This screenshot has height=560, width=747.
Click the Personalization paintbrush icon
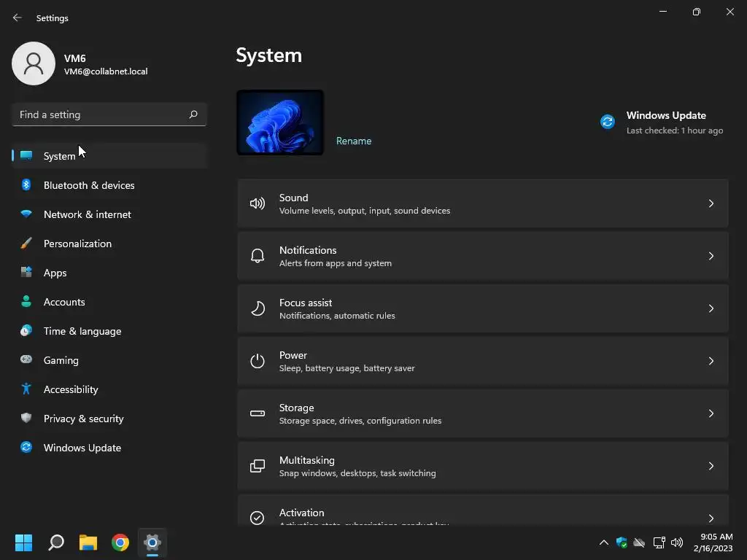click(26, 243)
